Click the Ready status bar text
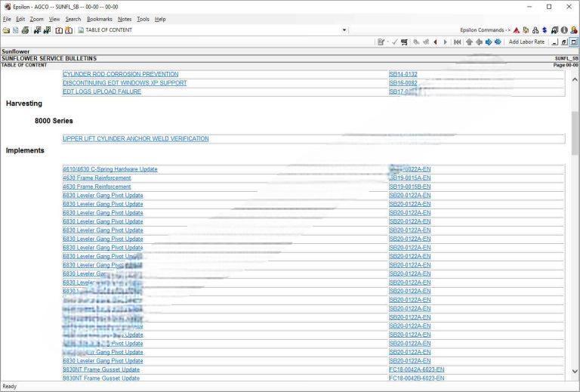Viewport: 580px width, 392px height. pos(10,387)
